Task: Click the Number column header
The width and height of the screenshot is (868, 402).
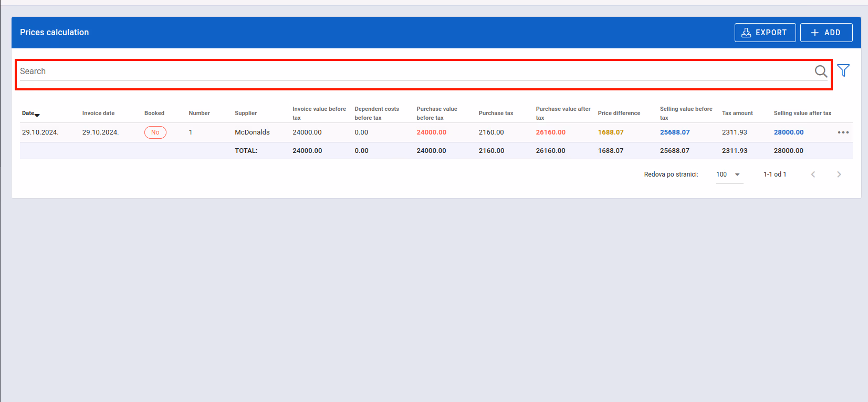Action: coord(199,114)
